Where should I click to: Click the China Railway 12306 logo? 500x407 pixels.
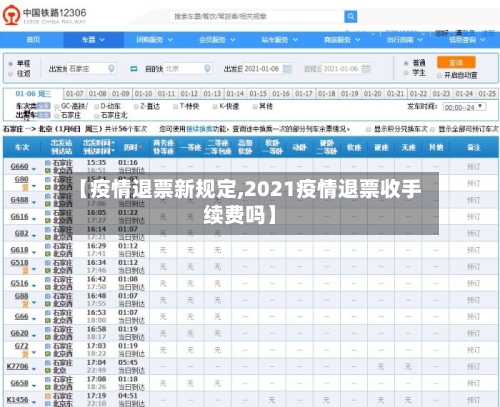click(x=45, y=15)
